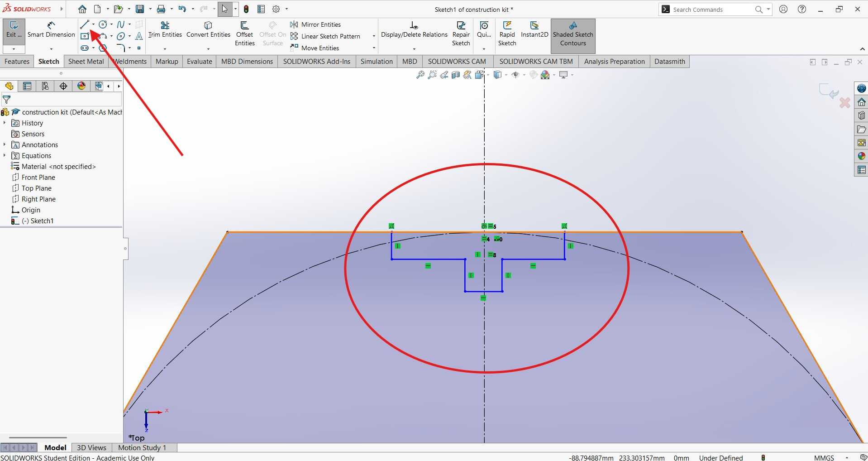The height and width of the screenshot is (461, 868).
Task: Select the Line sketch tool
Action: 84,24
